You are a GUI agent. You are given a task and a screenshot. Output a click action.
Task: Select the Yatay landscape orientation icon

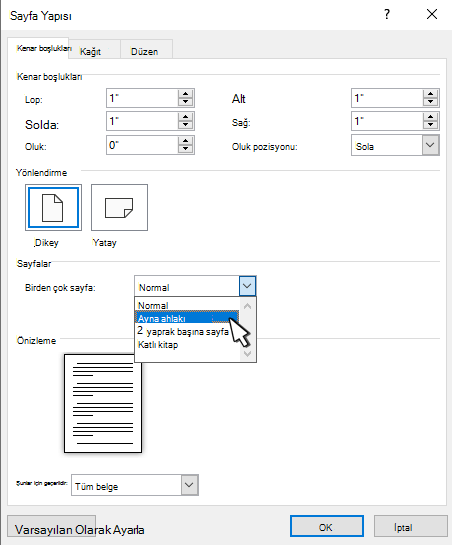pyautogui.click(x=119, y=208)
